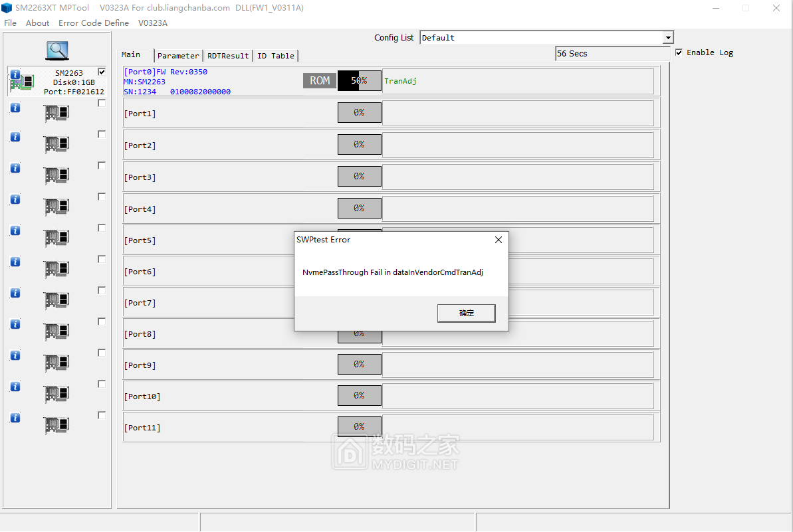Image resolution: width=793 pixels, height=532 pixels.
Task: Open info icon for Port0 SM2263 drive
Action: pos(15,74)
